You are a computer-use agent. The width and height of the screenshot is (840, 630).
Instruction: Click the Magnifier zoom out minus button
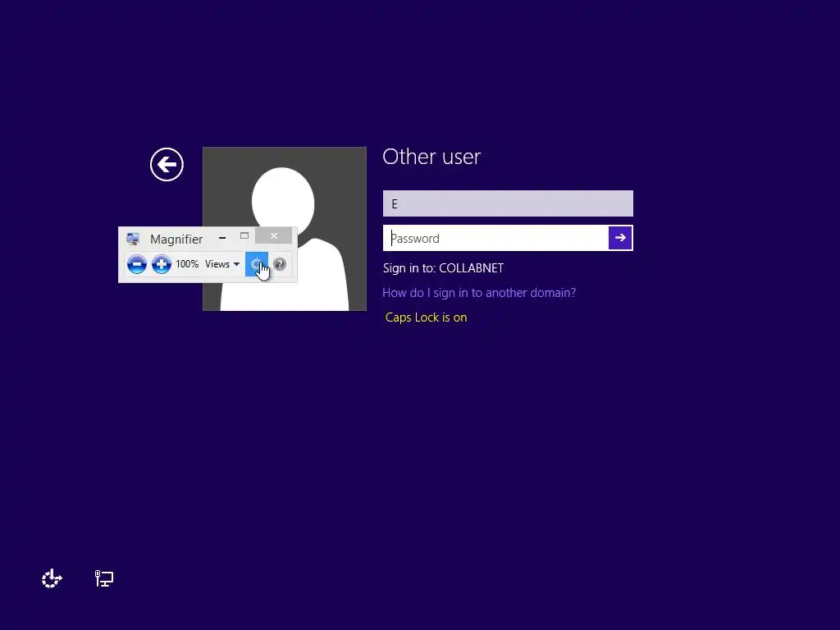[137, 264]
